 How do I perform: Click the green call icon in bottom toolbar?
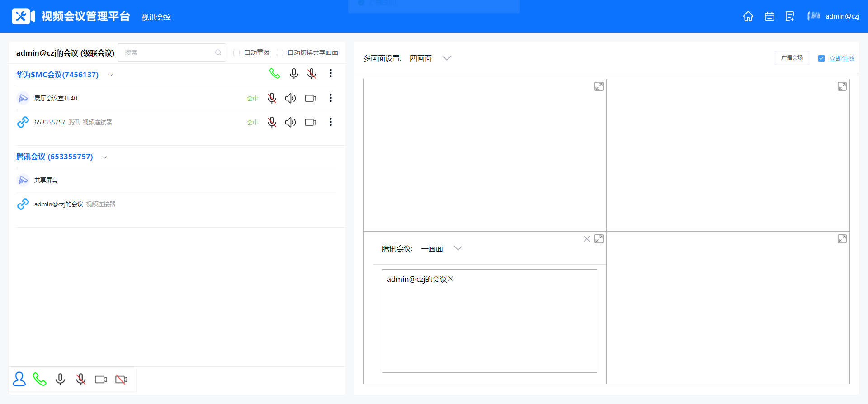pyautogui.click(x=40, y=379)
